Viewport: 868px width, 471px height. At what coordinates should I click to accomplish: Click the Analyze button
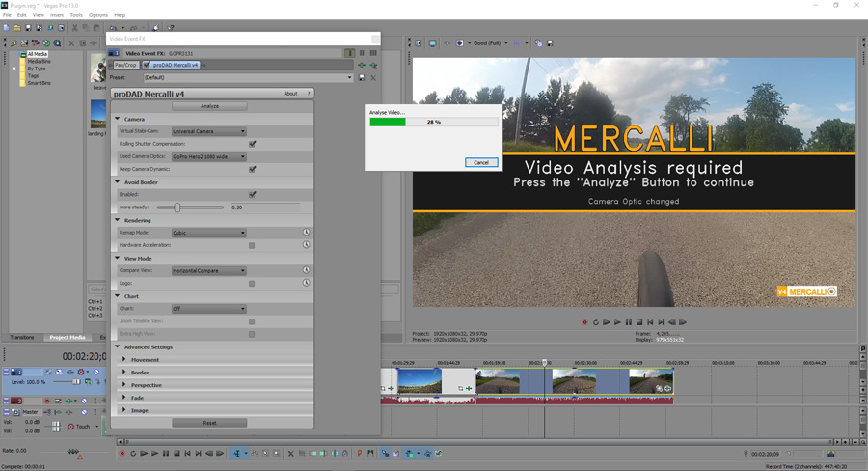point(209,106)
